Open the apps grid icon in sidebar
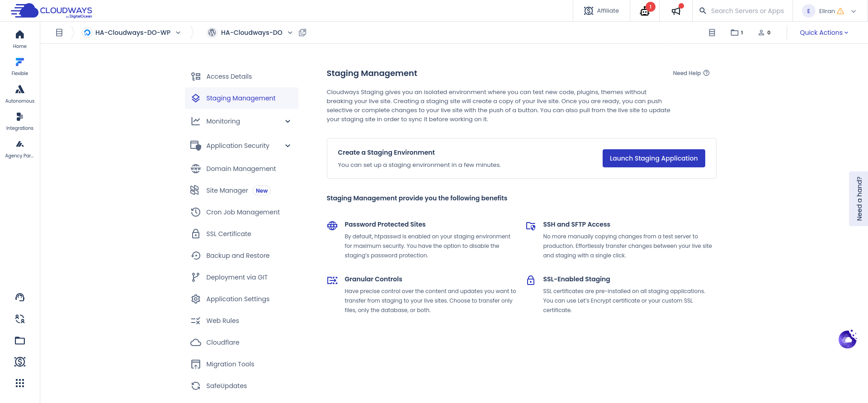This screenshot has width=868, height=403. pyautogui.click(x=20, y=383)
